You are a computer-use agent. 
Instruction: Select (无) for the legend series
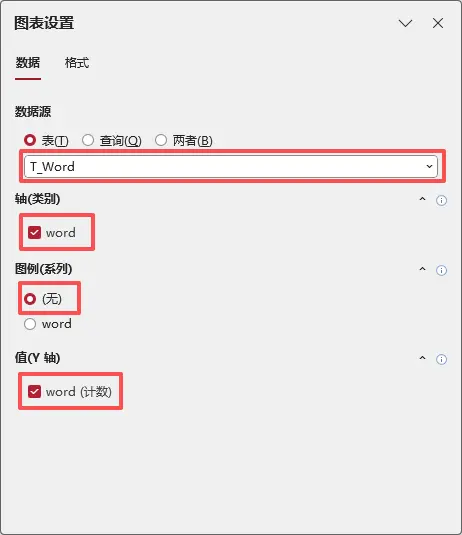pos(30,299)
